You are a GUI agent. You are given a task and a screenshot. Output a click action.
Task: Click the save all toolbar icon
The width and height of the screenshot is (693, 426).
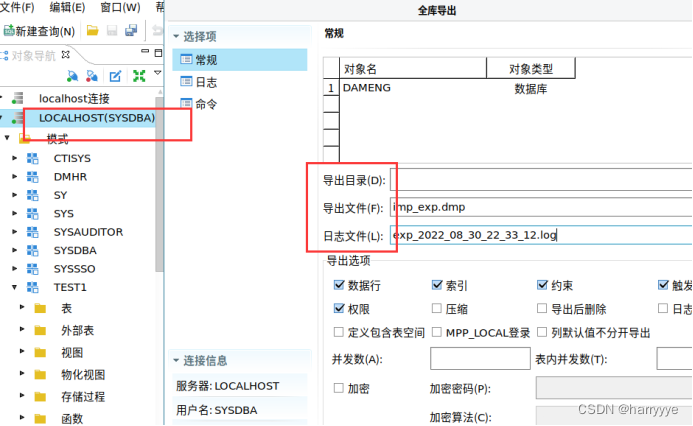131,30
